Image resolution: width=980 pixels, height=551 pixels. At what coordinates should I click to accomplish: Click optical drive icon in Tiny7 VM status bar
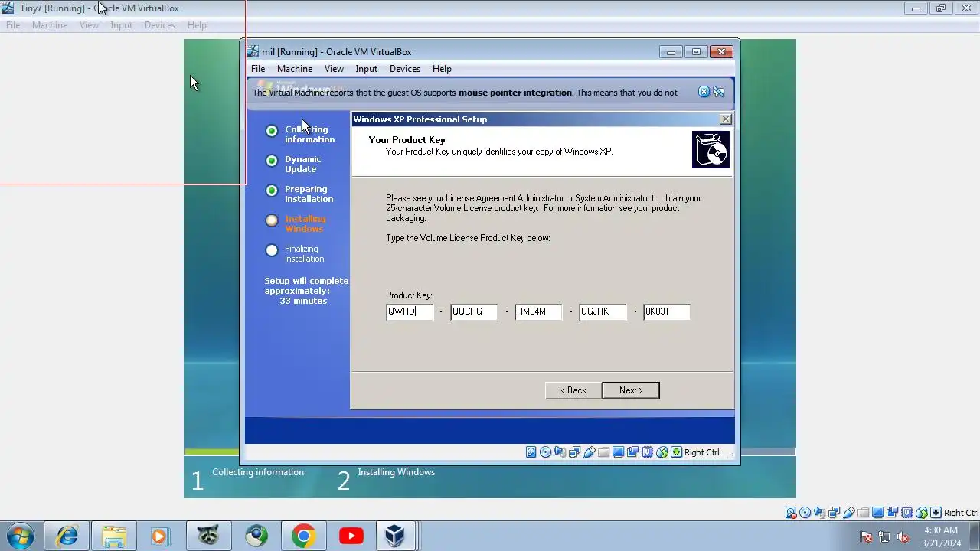pos(805,513)
